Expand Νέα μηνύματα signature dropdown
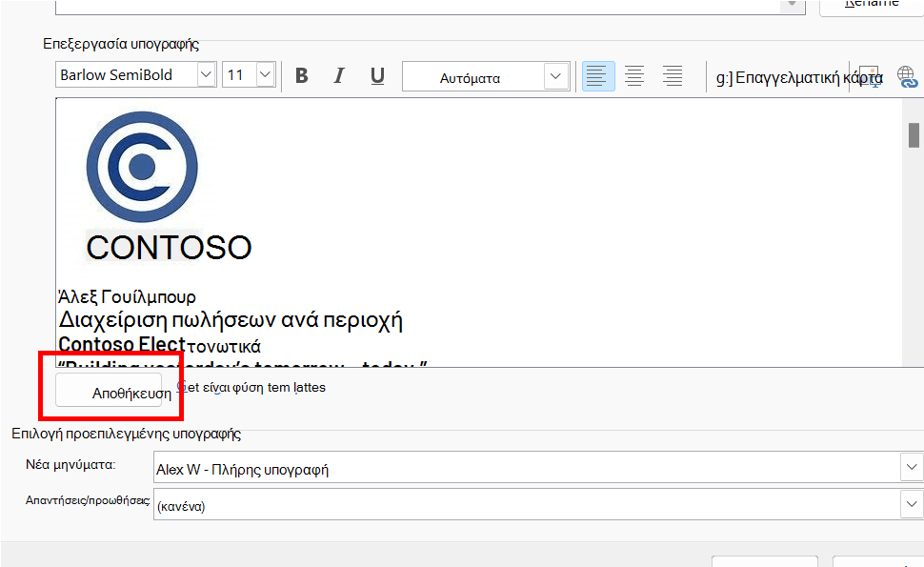 [x=912, y=467]
